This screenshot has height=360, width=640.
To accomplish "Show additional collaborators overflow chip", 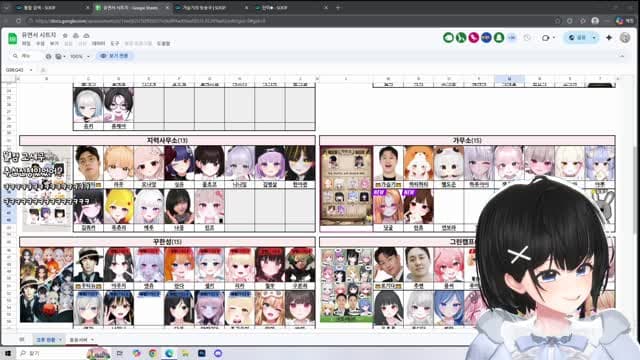I will tap(512, 38).
